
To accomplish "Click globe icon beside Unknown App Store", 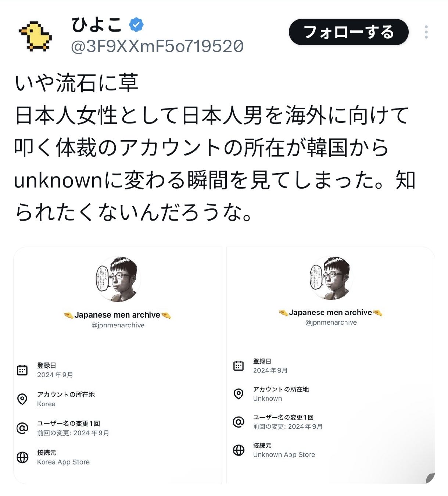I will (x=239, y=450).
